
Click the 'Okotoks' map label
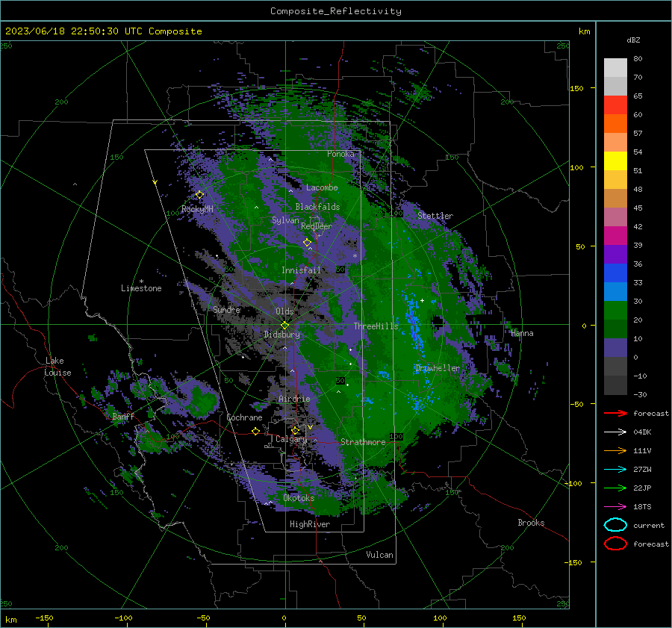coord(299,498)
